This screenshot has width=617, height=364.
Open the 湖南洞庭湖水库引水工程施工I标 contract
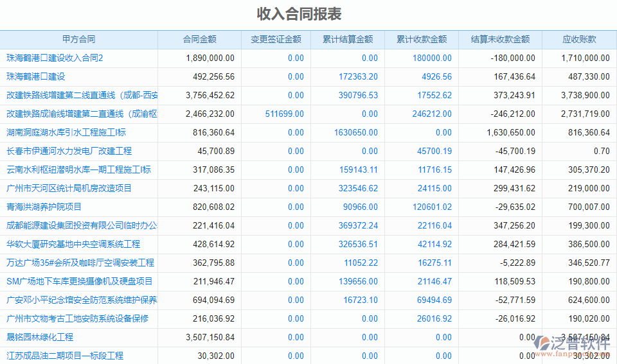click(x=66, y=132)
